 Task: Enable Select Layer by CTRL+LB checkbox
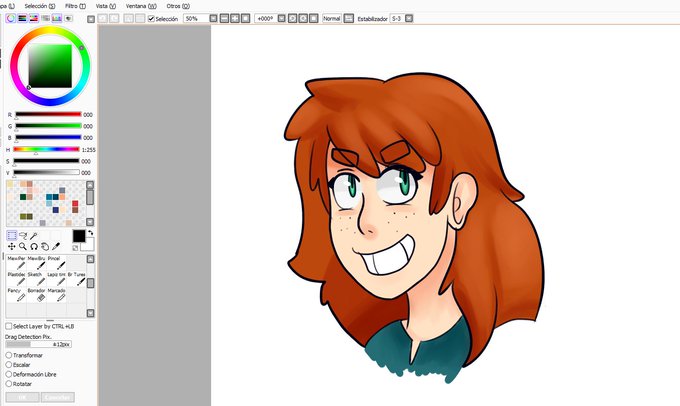tap(9, 326)
